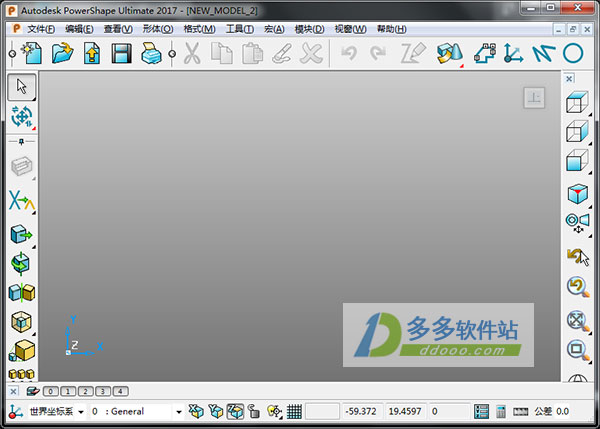Toggle level 2 button

point(85,391)
